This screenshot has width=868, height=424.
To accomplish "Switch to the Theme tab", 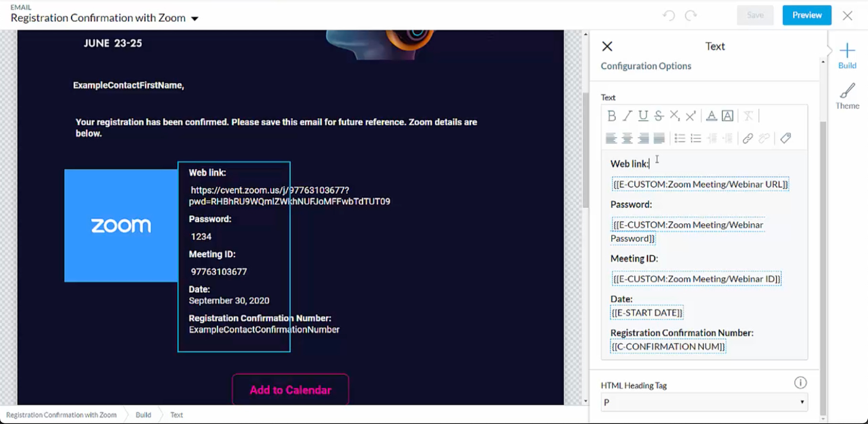I will coord(847,97).
